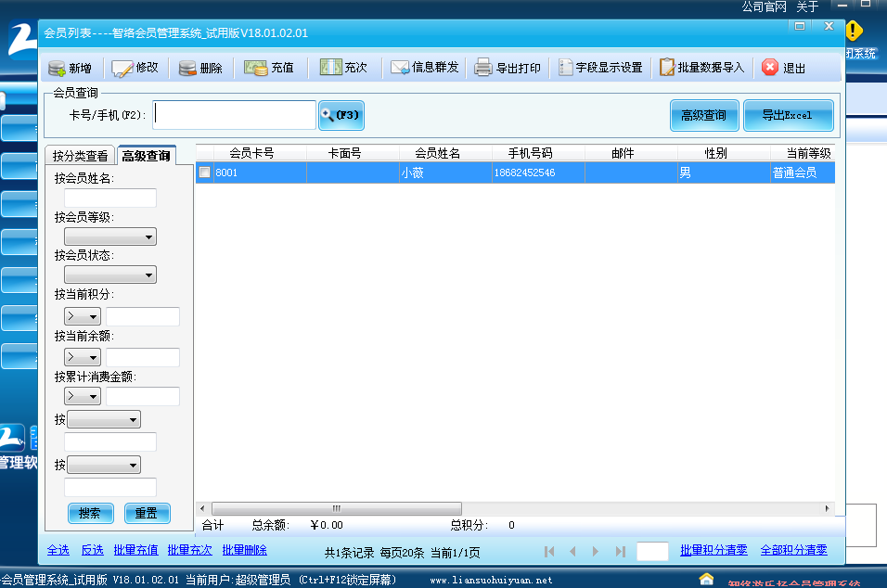This screenshot has width=887, height=588.
Task: Switch to the 高级查询 tab
Action: pyautogui.click(x=145, y=155)
